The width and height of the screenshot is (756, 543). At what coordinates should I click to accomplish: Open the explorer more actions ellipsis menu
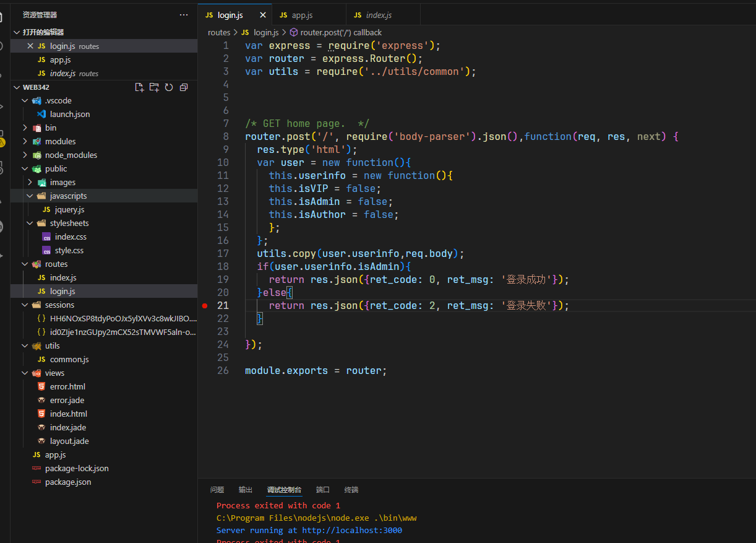point(184,14)
